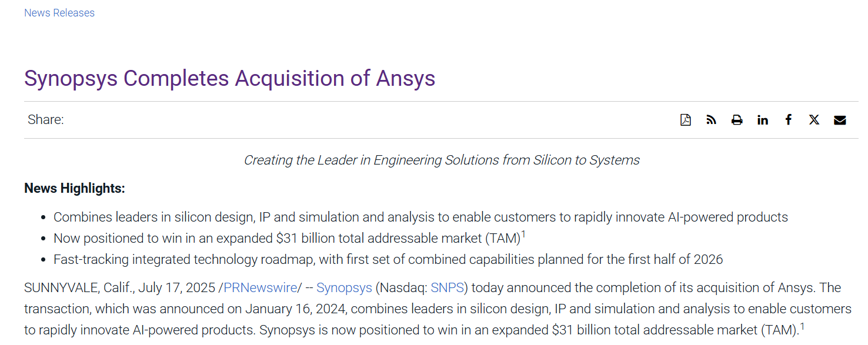Click the italic Creating the Leader subtitle
This screenshot has width=868, height=345.
pos(442,160)
